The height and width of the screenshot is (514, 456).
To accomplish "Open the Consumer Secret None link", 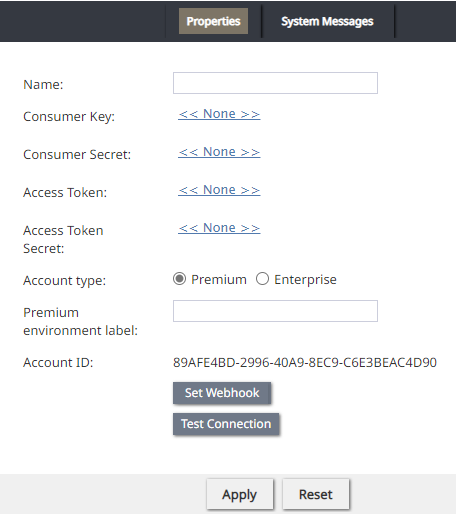I will coord(219,152).
